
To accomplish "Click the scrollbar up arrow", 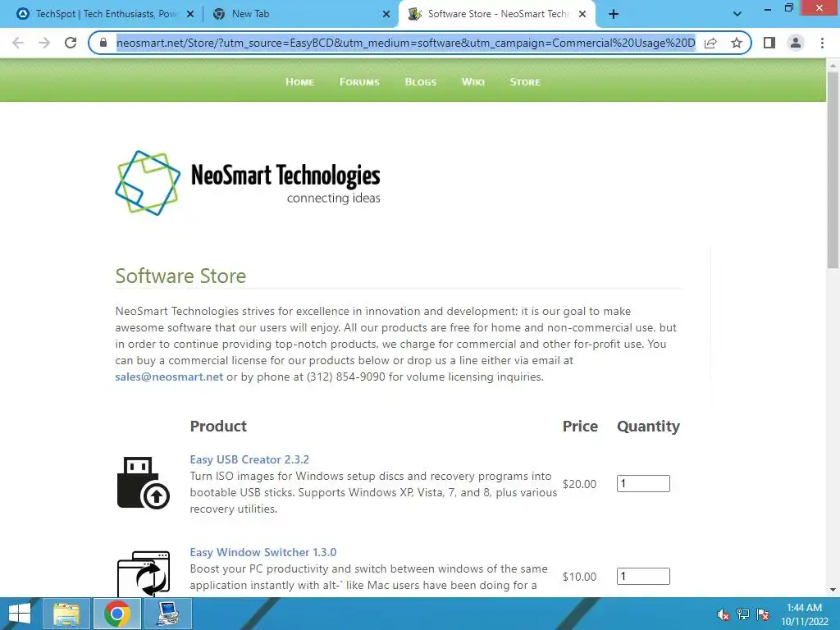I will point(833,65).
